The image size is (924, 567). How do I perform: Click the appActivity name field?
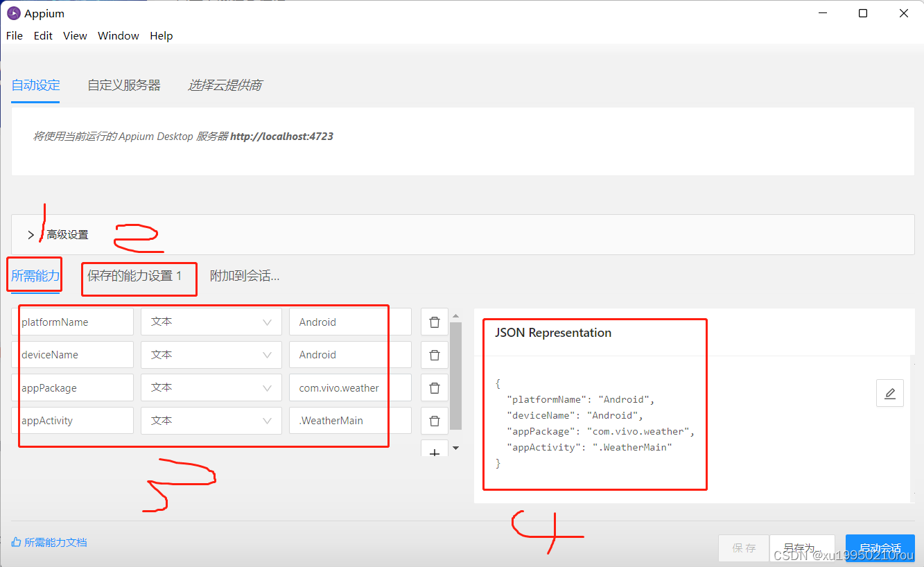[x=72, y=421]
